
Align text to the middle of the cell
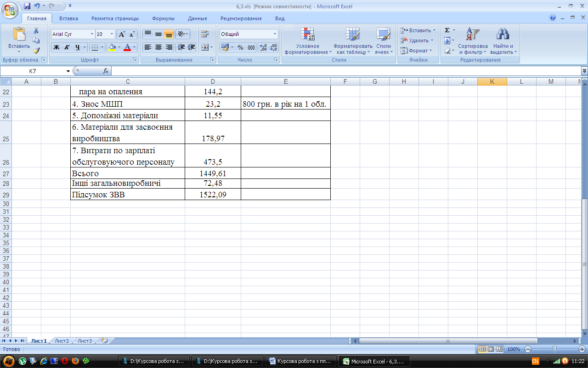pos(158,34)
